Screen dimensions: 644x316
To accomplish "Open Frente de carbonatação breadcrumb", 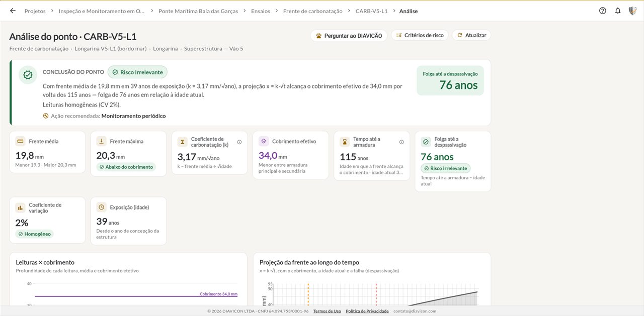I will [x=313, y=11].
